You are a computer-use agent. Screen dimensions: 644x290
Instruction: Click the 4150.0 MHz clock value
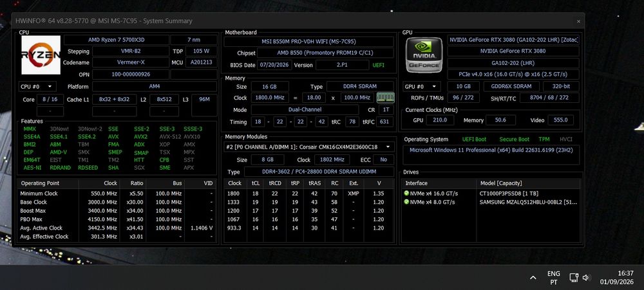click(102, 219)
